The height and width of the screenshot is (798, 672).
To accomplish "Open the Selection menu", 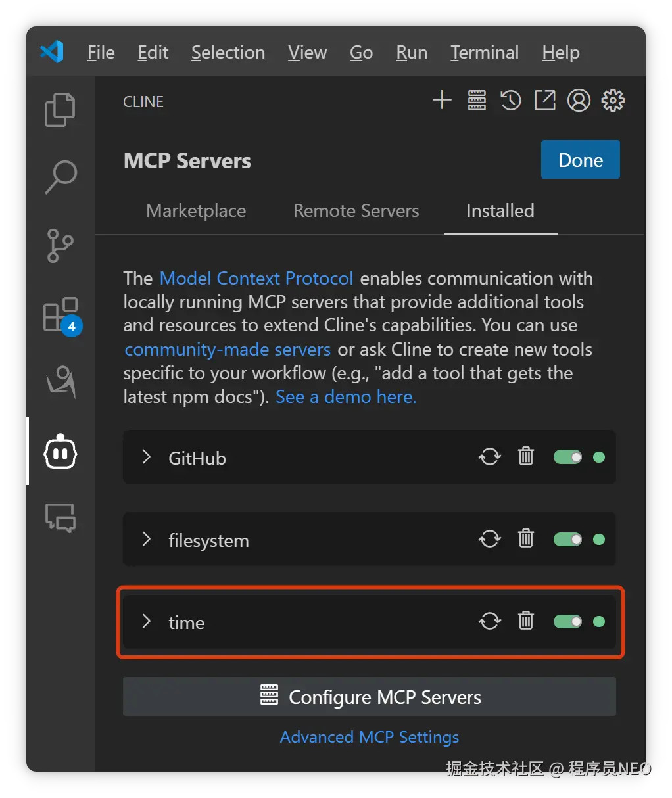I will pos(228,52).
